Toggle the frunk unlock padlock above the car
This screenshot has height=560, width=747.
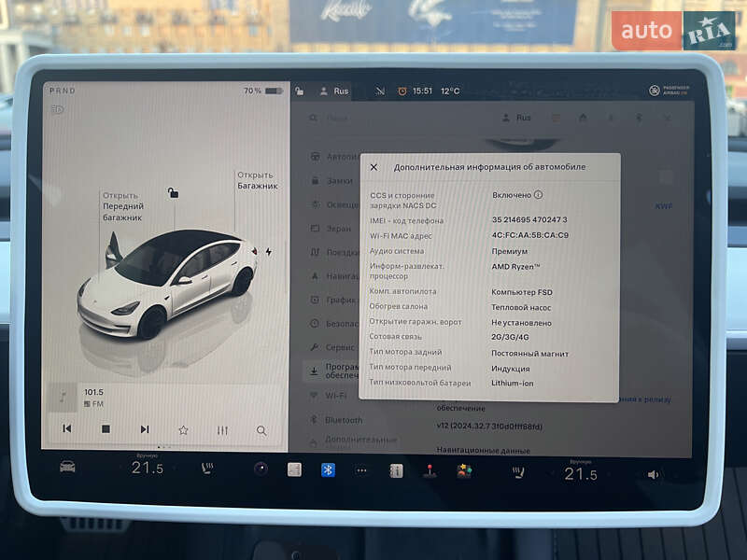click(171, 191)
